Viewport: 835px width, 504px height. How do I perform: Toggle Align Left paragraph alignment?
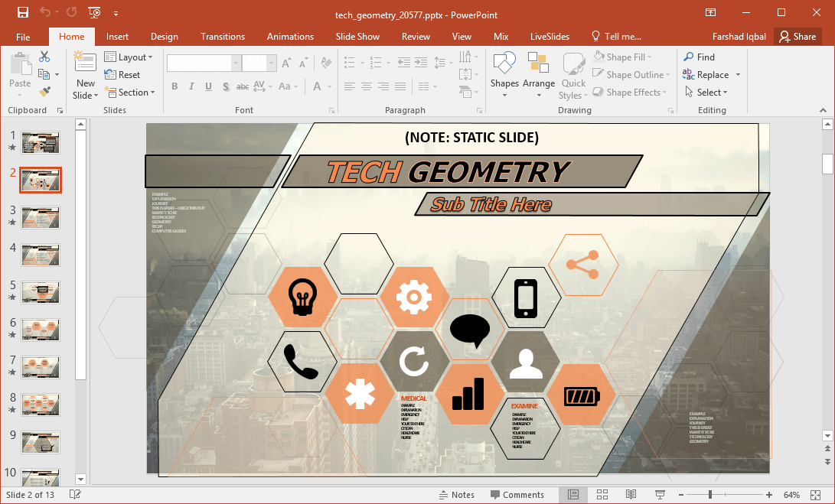click(349, 86)
